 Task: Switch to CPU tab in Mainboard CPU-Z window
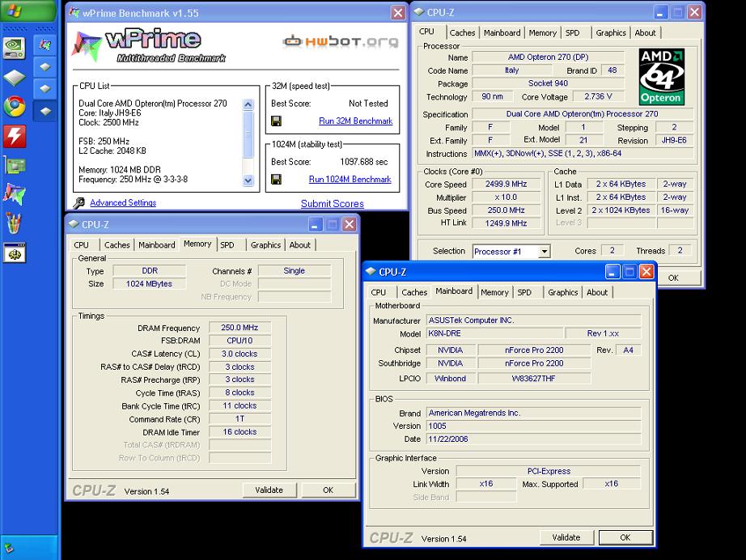(379, 293)
